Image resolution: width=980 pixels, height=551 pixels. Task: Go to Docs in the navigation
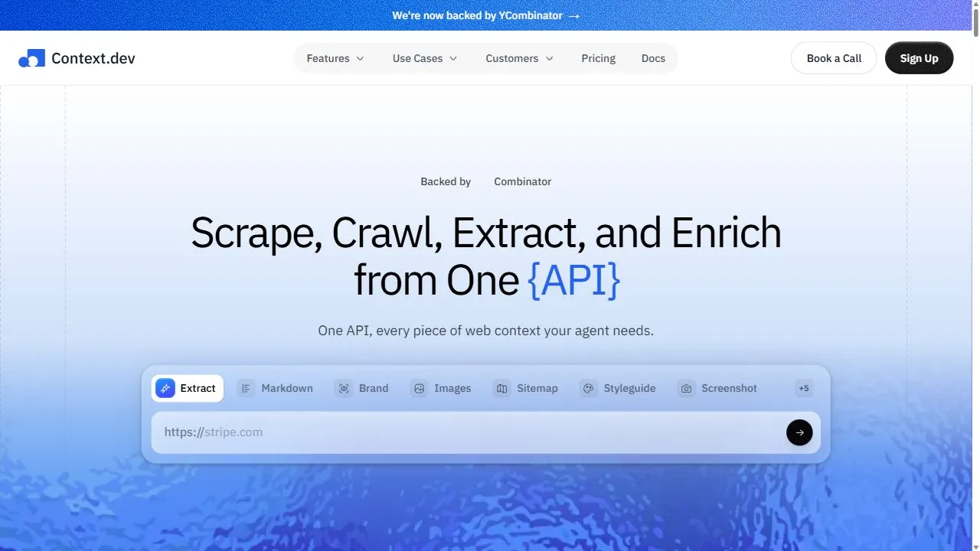click(x=653, y=58)
